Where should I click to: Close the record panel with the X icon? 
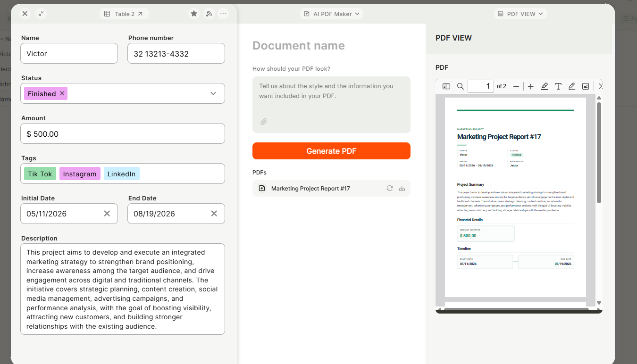[x=25, y=14]
